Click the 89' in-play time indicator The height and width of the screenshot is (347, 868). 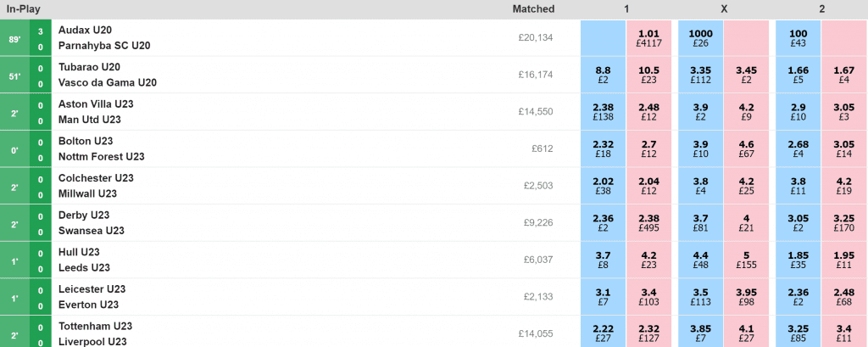click(14, 39)
